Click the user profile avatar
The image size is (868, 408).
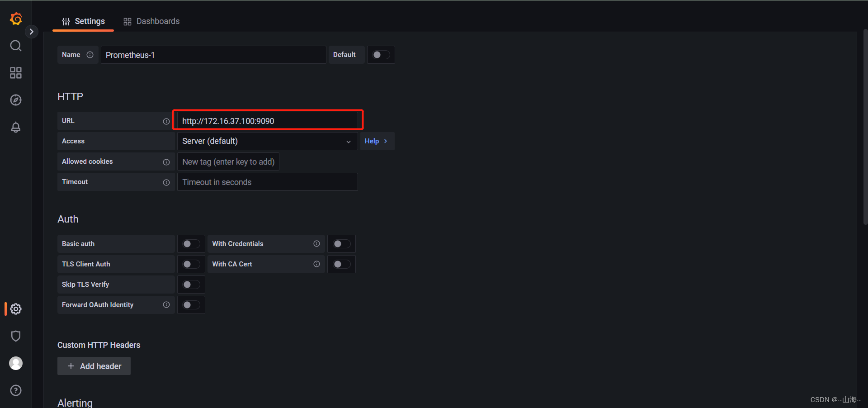click(x=16, y=363)
